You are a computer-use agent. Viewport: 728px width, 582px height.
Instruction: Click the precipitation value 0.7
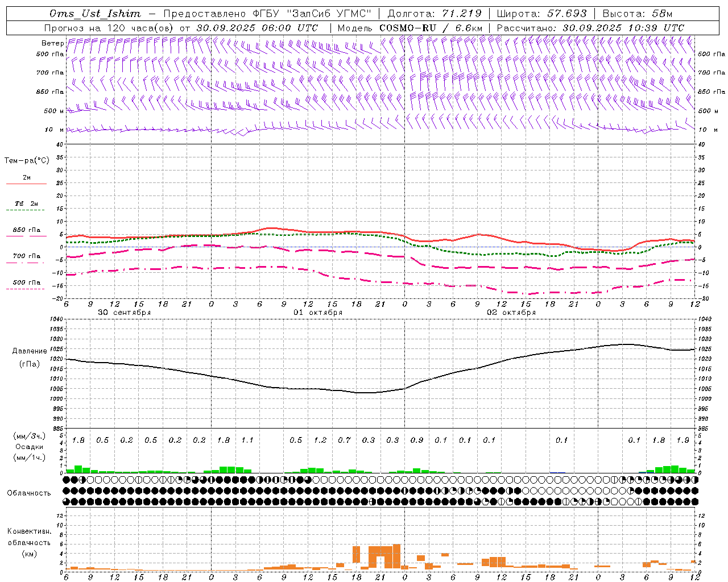coord(345,440)
